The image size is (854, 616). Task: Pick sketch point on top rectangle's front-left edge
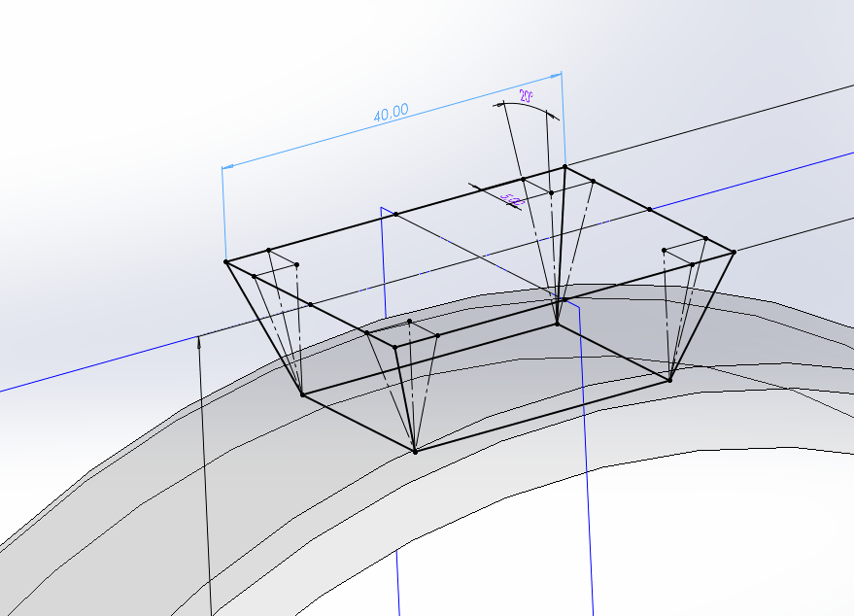(x=310, y=304)
